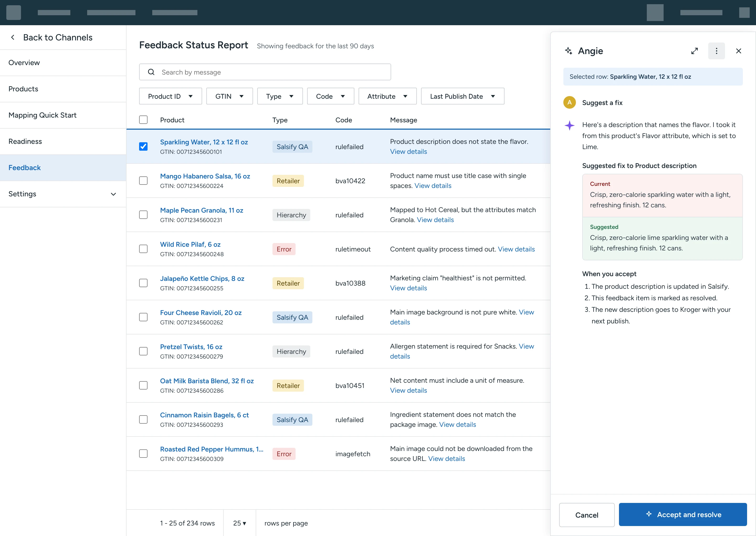
Task: Open Products in the sidebar
Action: coord(63,89)
